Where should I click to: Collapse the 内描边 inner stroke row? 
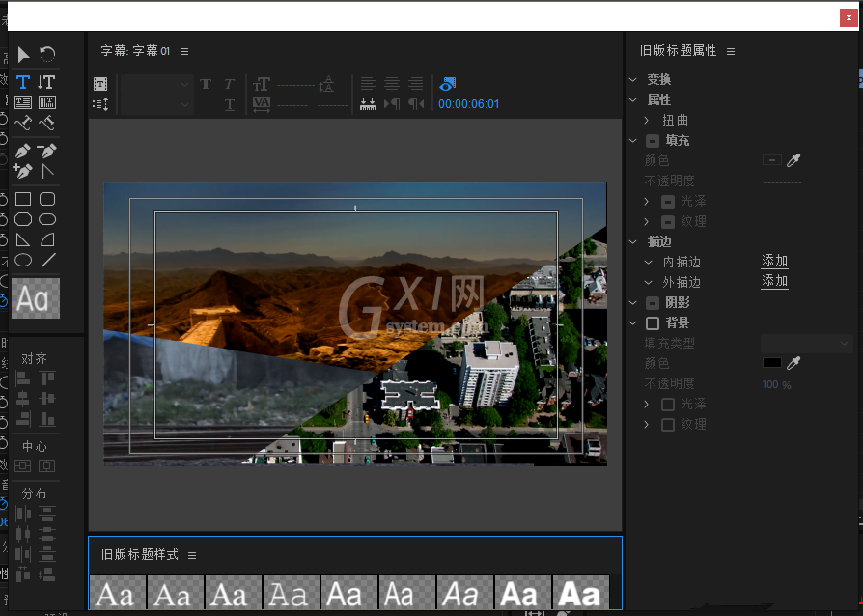[649, 262]
